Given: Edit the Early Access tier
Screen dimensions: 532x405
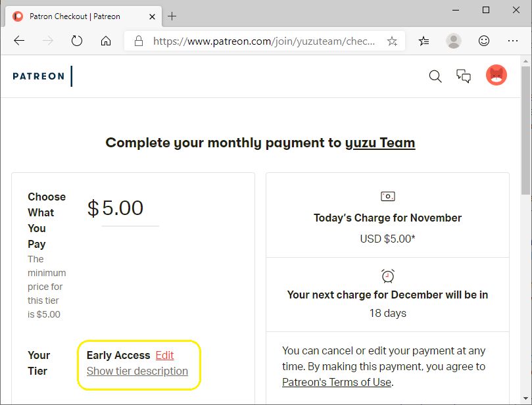Looking at the screenshot, I should coord(164,355).
